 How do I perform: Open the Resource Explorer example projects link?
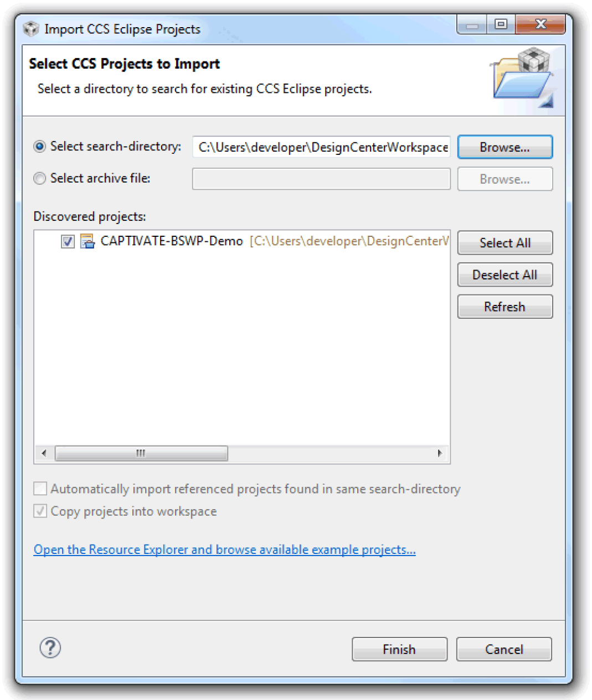tap(224, 549)
